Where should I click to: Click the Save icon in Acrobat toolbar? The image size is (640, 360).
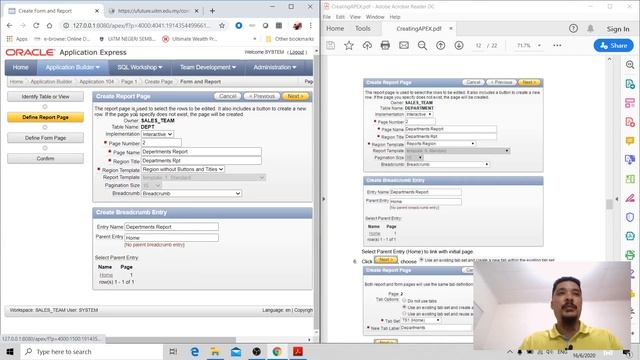tap(331, 45)
